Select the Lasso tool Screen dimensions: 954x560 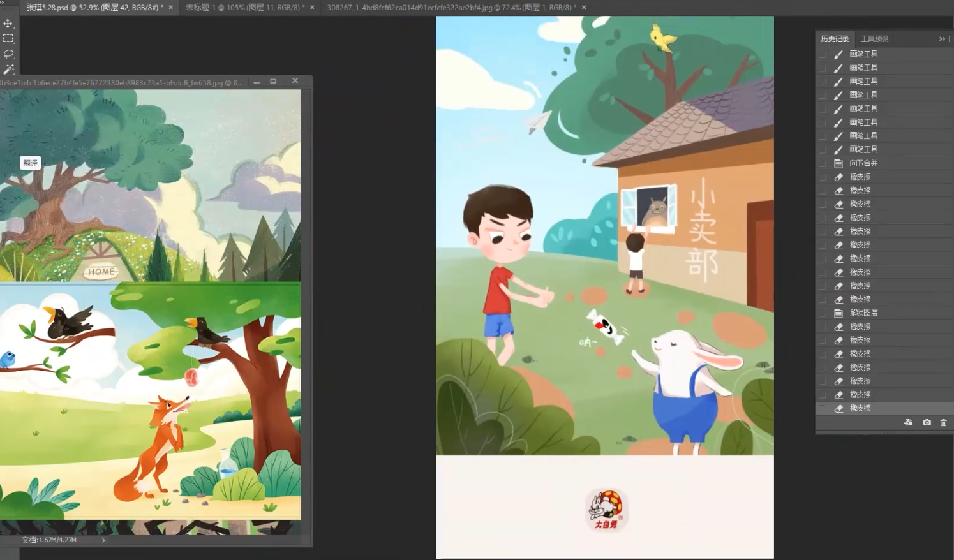[8, 54]
